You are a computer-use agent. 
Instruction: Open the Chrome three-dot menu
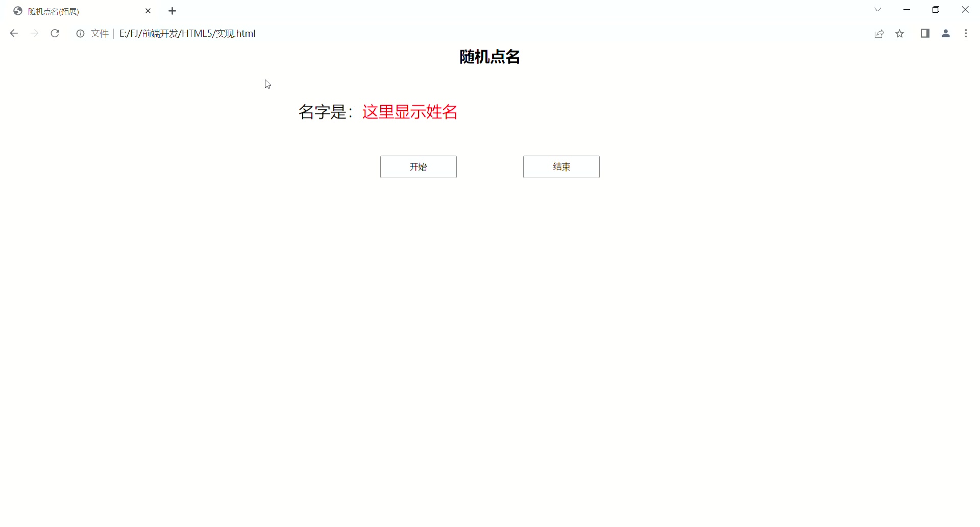[966, 34]
